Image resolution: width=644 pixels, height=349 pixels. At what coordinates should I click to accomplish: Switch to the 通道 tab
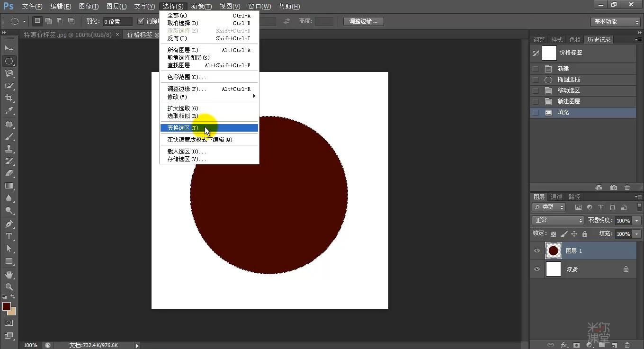(556, 196)
